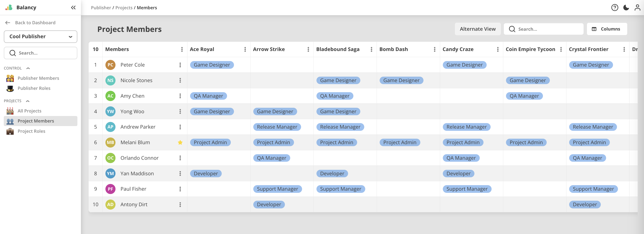The image size is (644, 234).
Task: Go to All Projects page
Action: coord(29,111)
